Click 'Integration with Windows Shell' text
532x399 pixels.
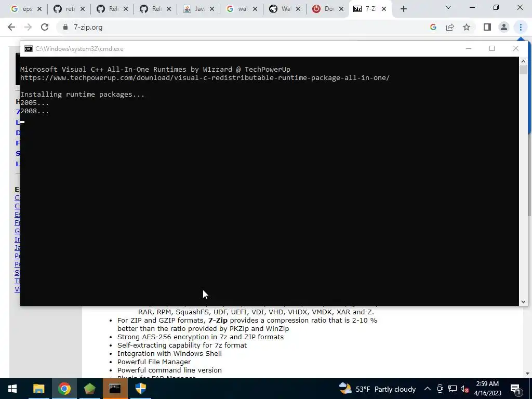[x=170, y=353]
